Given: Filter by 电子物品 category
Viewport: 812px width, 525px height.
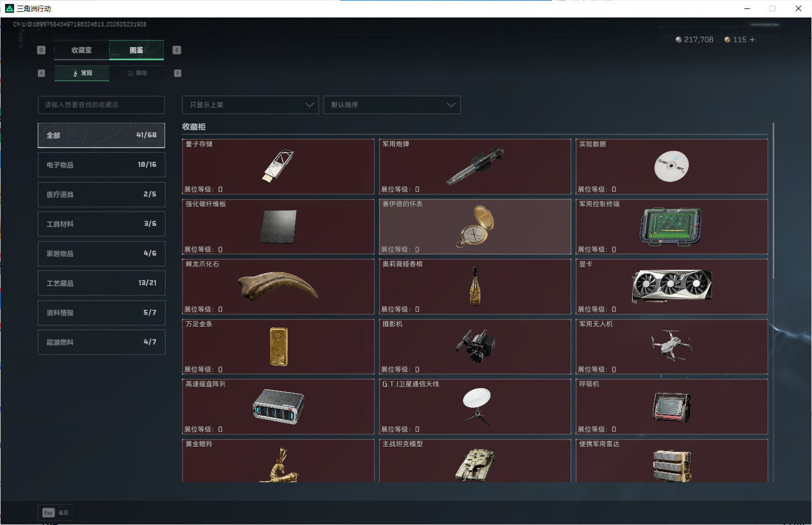Looking at the screenshot, I should [x=101, y=164].
